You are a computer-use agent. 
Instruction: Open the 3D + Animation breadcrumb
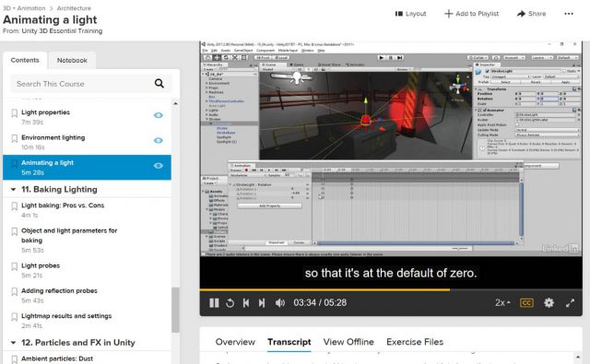[24, 8]
